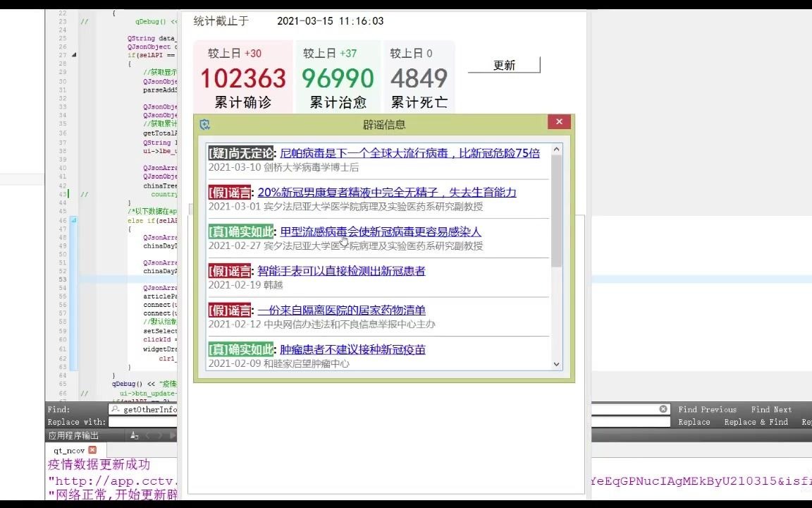Viewport: 812px width, 508px height.
Task: Click the shield icon on 辟谣信息 title bar
Action: (x=204, y=123)
